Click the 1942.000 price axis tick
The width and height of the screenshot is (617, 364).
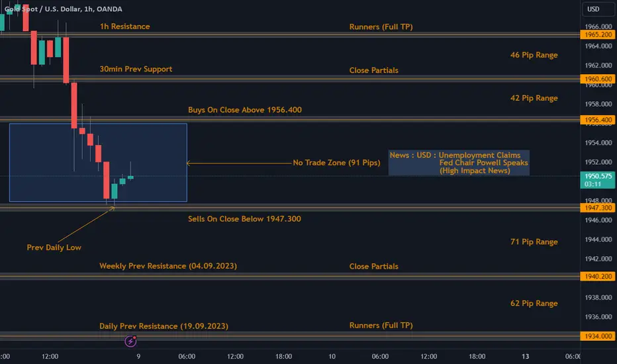(598, 259)
